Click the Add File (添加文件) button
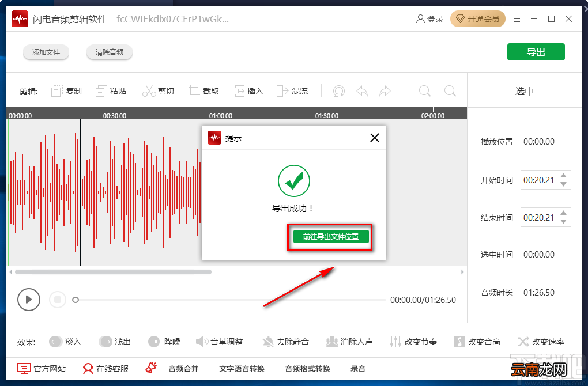 pyautogui.click(x=46, y=52)
